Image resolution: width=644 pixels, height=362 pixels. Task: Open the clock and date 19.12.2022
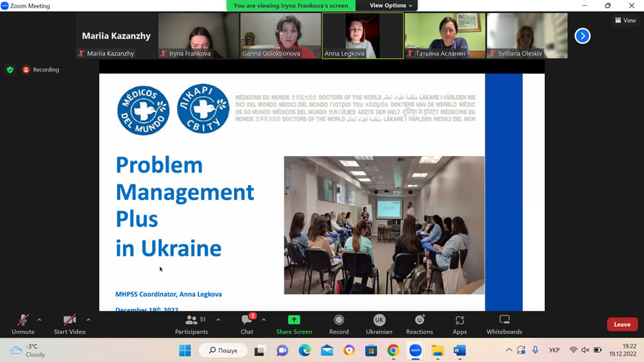coord(623,350)
